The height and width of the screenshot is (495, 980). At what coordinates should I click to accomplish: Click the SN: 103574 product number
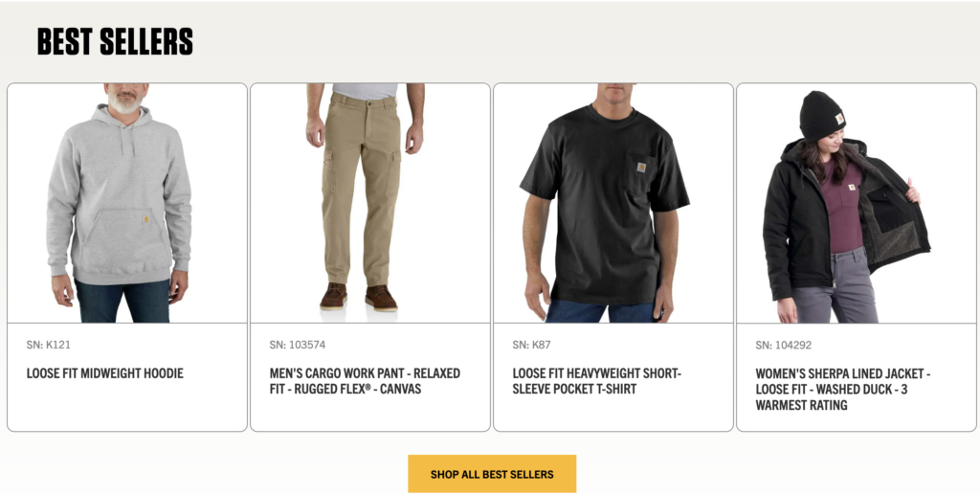coord(298,345)
